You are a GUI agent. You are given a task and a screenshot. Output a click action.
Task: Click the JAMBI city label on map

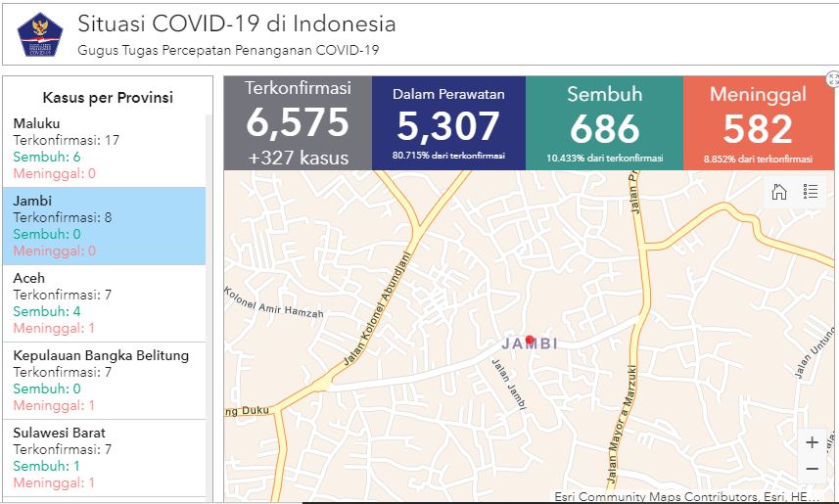click(530, 343)
